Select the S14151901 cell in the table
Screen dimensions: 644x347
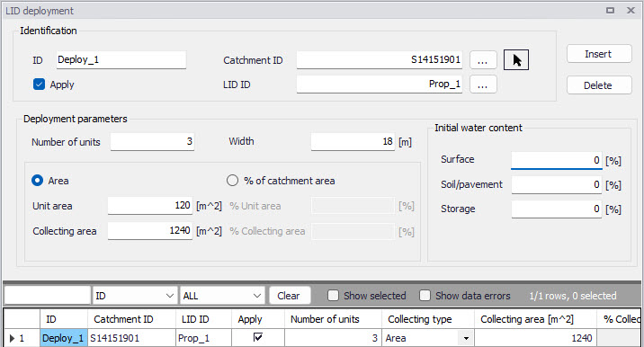pos(131,338)
